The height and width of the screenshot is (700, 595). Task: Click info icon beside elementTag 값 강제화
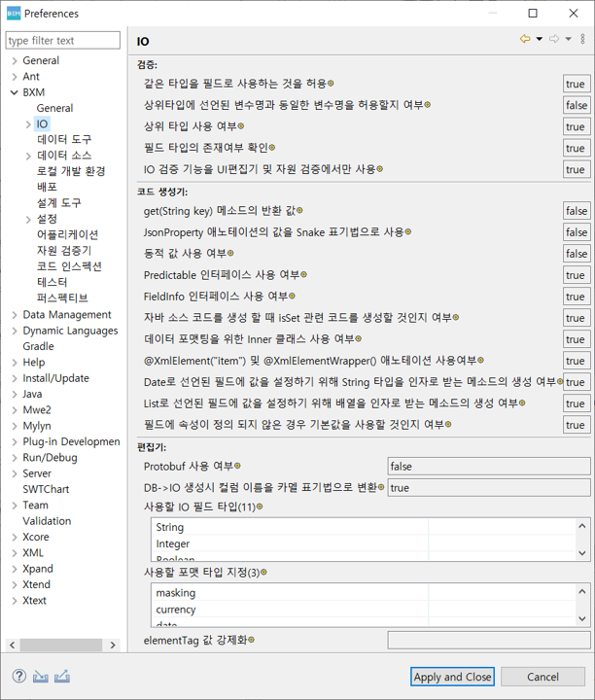(x=251, y=640)
